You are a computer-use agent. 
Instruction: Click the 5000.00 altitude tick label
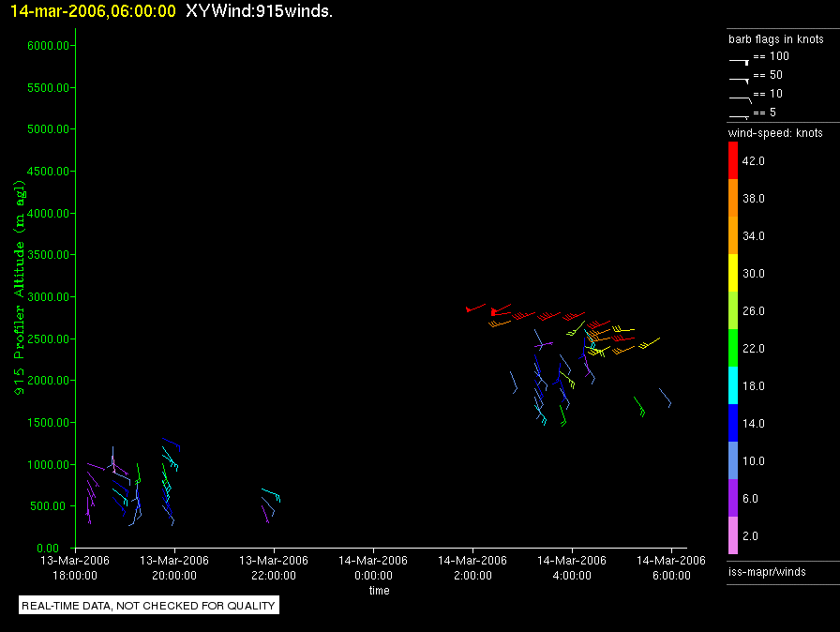point(48,129)
